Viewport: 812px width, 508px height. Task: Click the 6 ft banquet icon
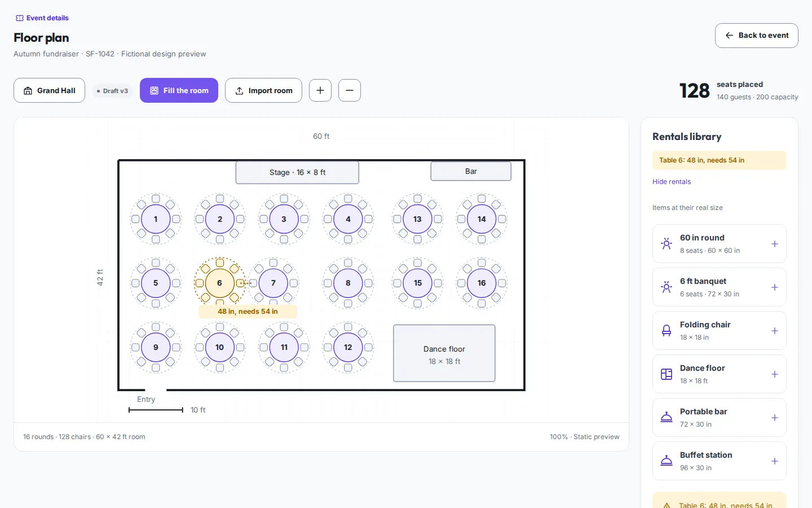pyautogui.click(x=667, y=287)
